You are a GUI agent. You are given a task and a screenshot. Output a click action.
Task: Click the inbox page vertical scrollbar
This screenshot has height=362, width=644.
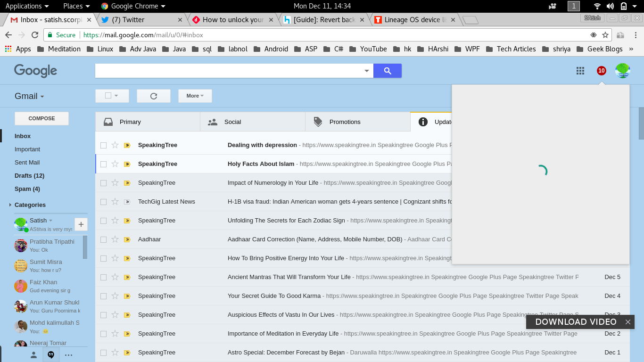coord(641,123)
